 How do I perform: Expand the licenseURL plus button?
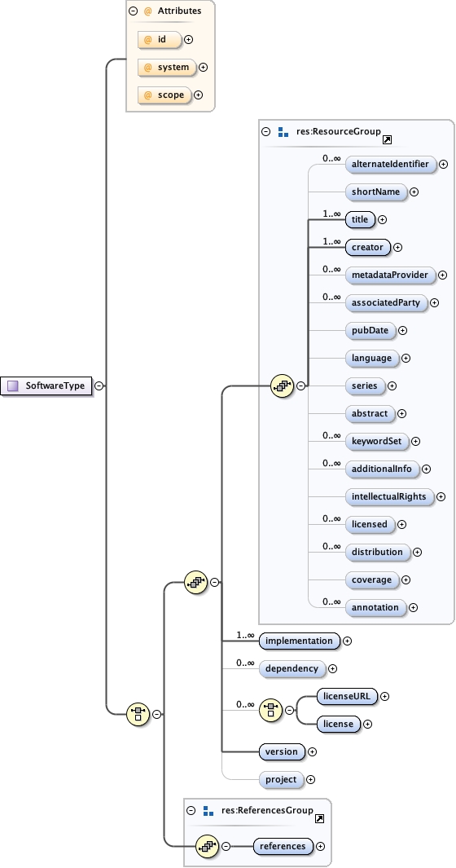click(384, 696)
